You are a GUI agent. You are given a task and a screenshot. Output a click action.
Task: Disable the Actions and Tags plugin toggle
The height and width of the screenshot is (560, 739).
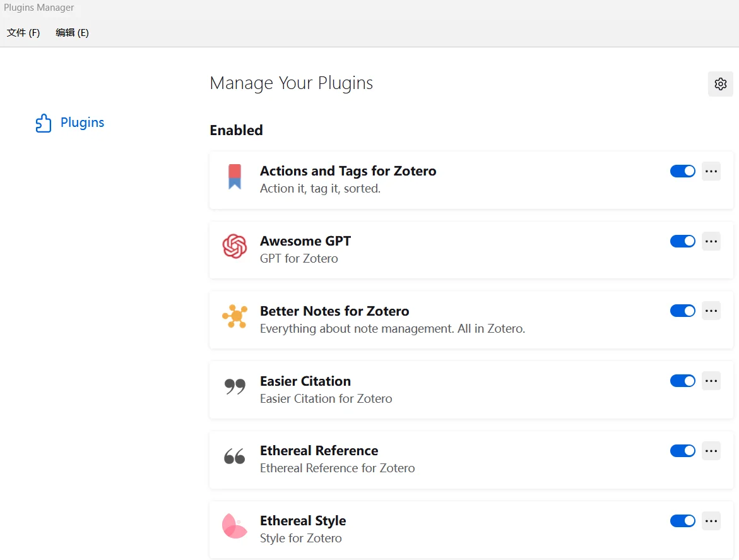[682, 171]
